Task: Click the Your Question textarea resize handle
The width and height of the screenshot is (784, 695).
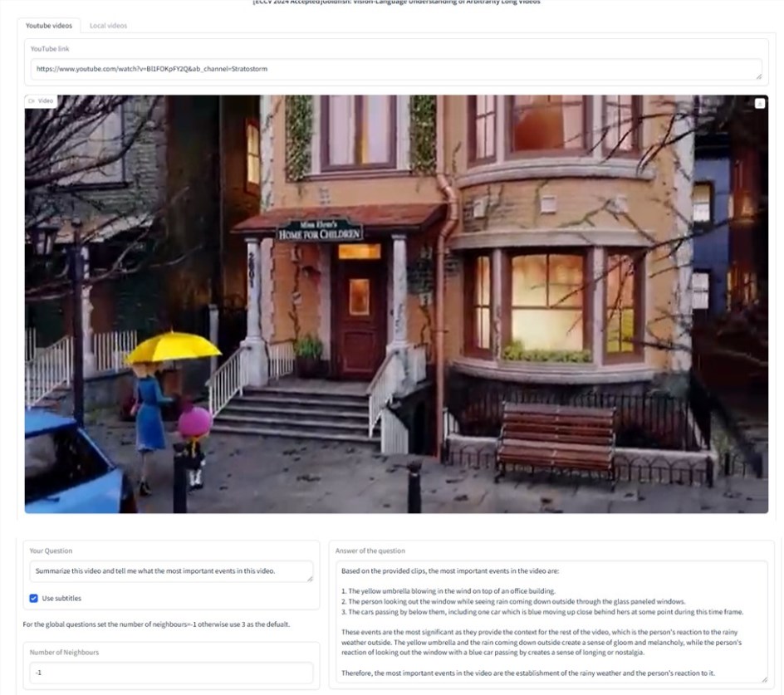Action: click(x=310, y=578)
